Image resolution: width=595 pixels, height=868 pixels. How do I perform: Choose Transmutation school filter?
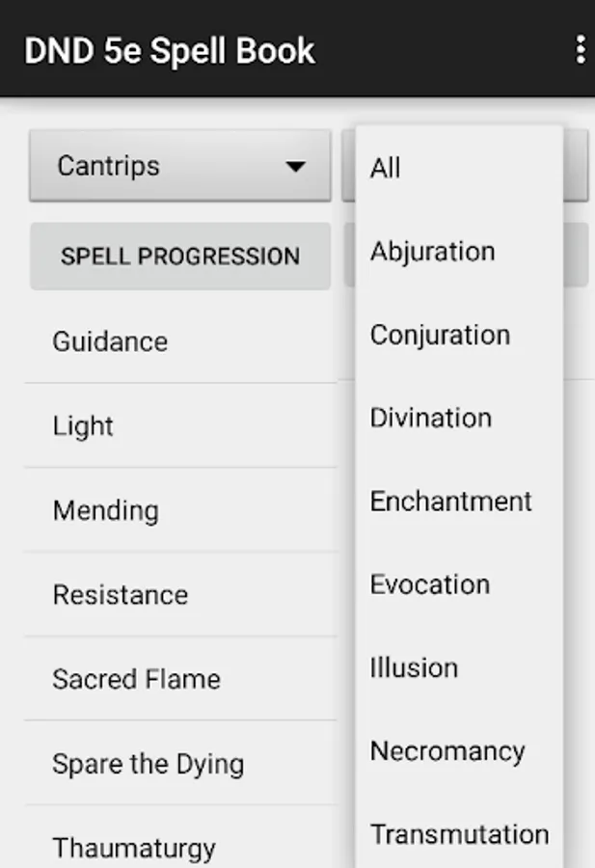click(x=459, y=834)
